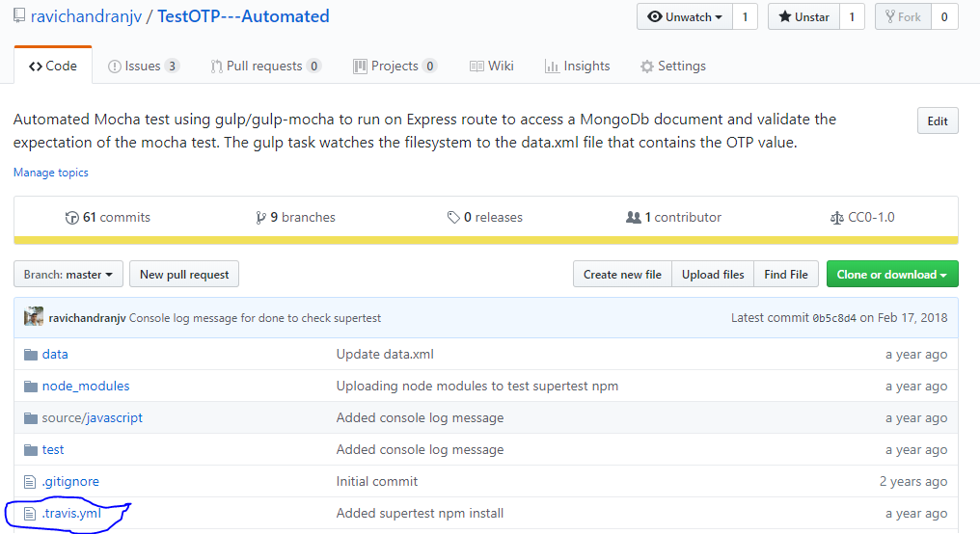
Task: Click the repository book icon beside owner name
Action: 21,16
